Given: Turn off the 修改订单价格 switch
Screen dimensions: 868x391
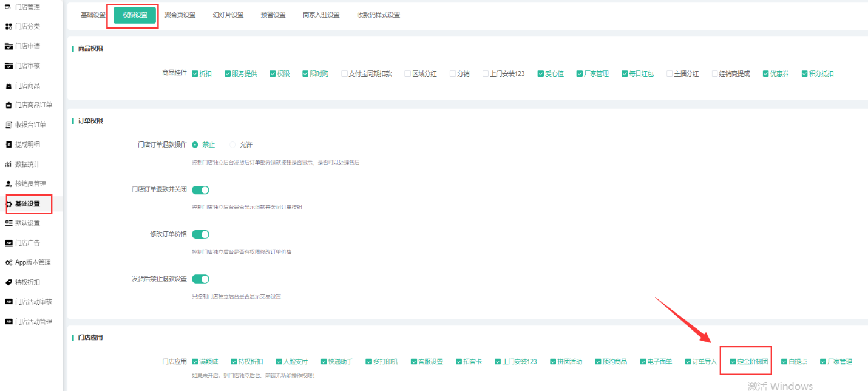Looking at the screenshot, I should [x=201, y=234].
